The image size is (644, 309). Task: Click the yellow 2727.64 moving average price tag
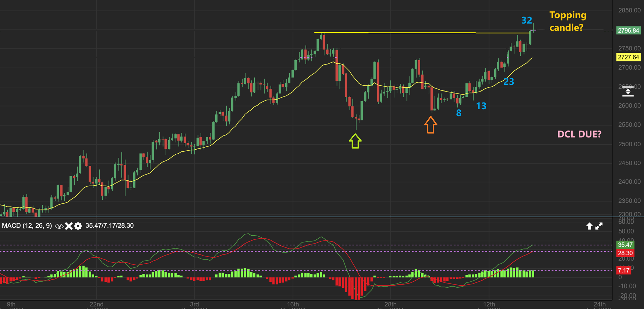[629, 57]
